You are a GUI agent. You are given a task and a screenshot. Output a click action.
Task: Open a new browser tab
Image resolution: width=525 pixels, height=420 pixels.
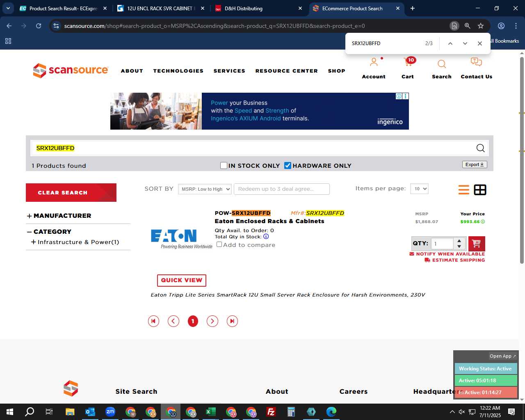413,8
